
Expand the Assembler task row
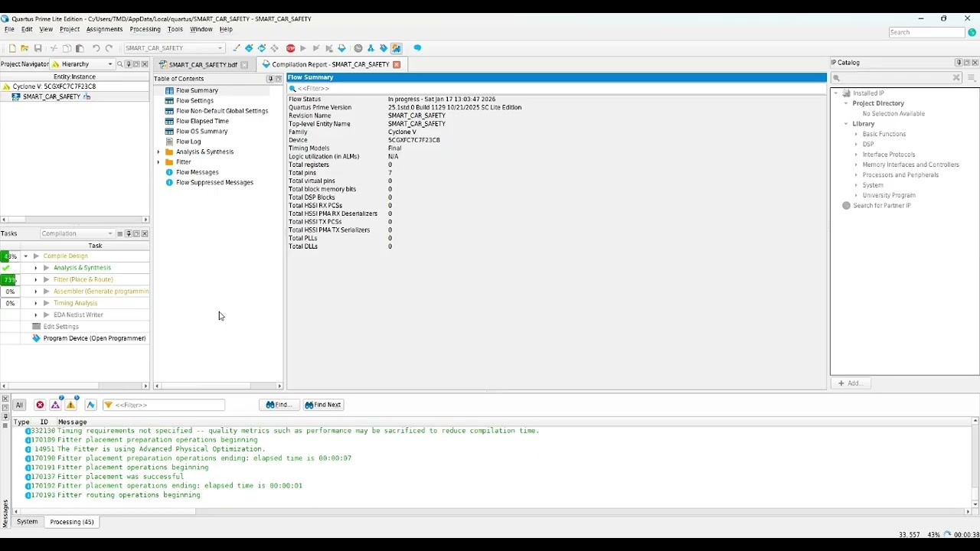(36, 292)
